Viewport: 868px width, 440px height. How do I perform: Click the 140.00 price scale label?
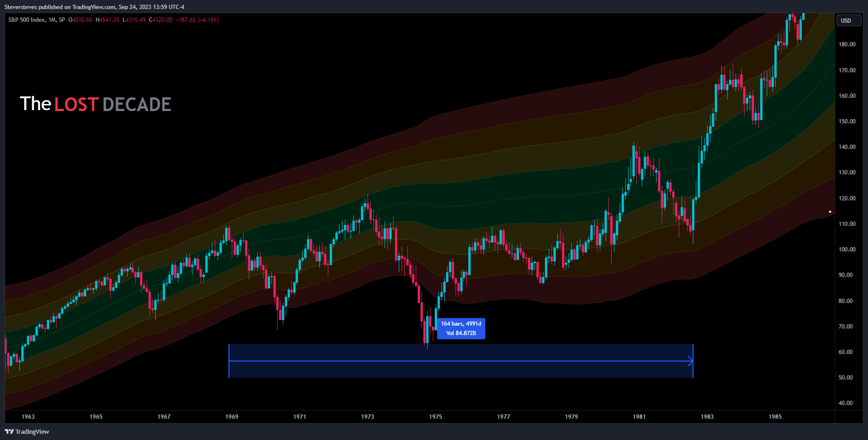tap(847, 147)
